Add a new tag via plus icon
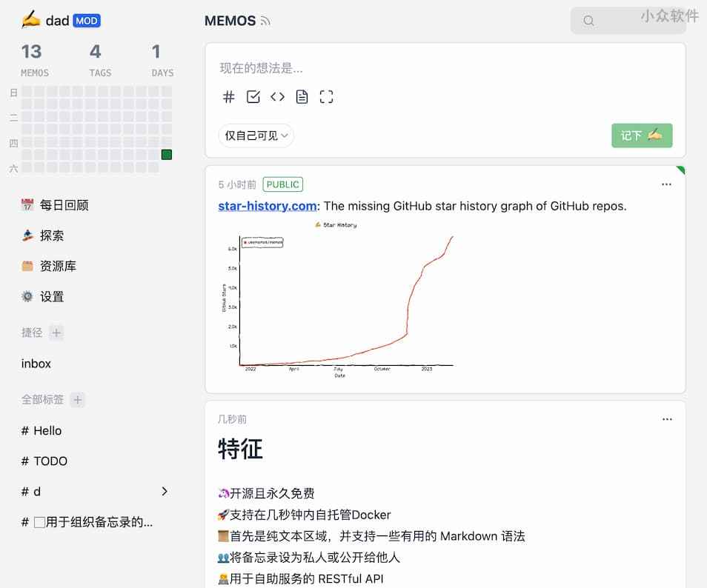Image resolution: width=707 pixels, height=588 pixels. 78,400
